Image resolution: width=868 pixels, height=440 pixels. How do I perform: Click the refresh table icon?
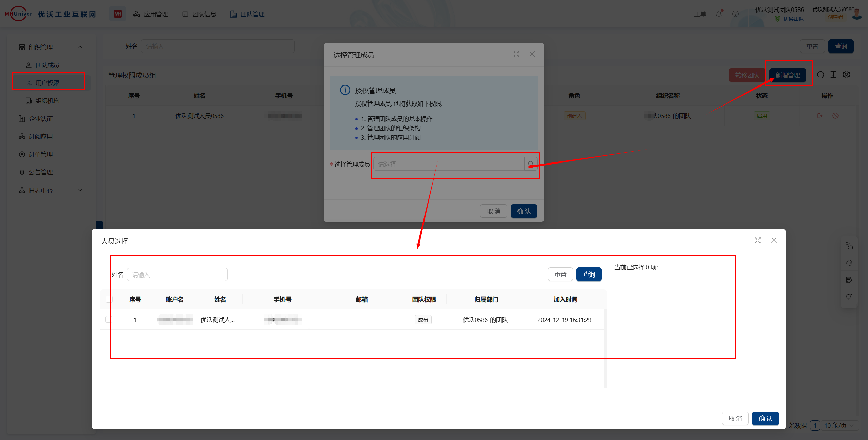click(821, 75)
